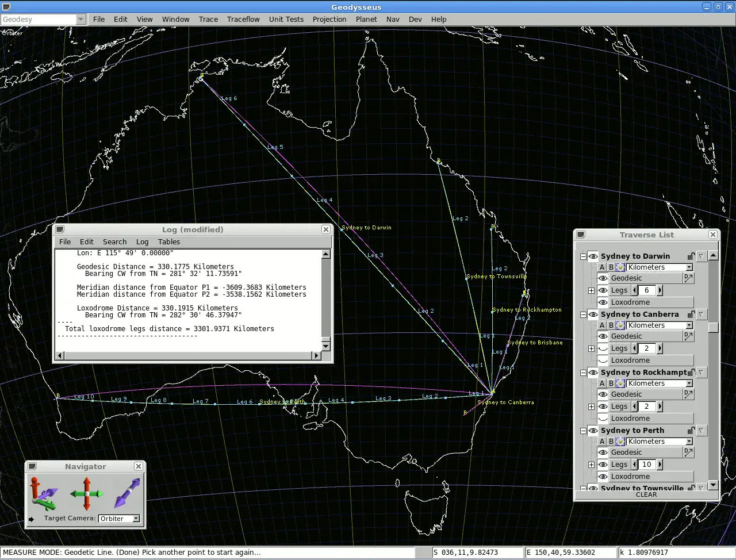Open the Geodesy combo box dropdown
Screen dimensions: 736x560
click(80, 20)
